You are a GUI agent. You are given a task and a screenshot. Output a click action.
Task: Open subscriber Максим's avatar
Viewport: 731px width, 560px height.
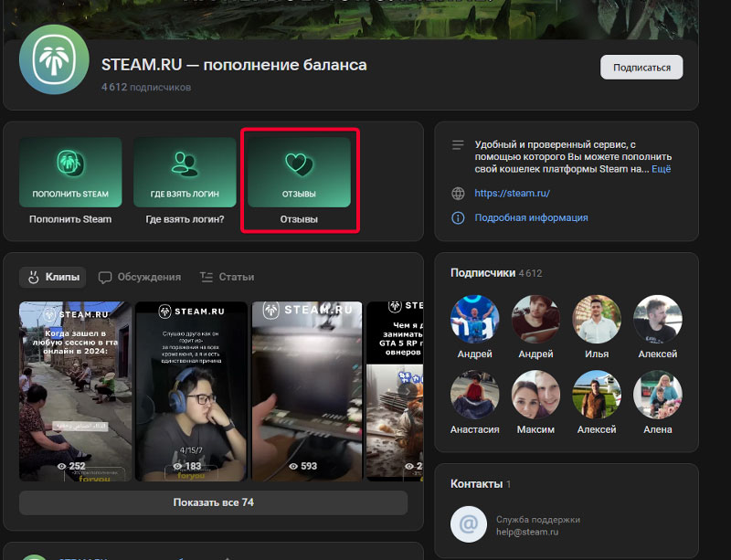(x=535, y=395)
